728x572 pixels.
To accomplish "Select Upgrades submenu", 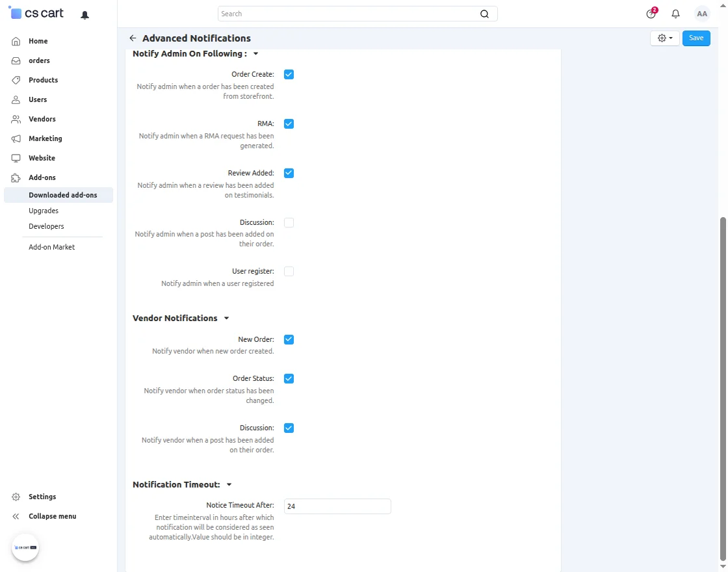I will [x=44, y=211].
